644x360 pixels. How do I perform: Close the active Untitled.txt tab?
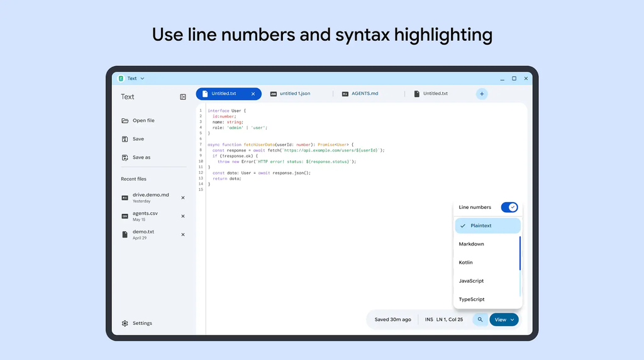[x=253, y=94]
